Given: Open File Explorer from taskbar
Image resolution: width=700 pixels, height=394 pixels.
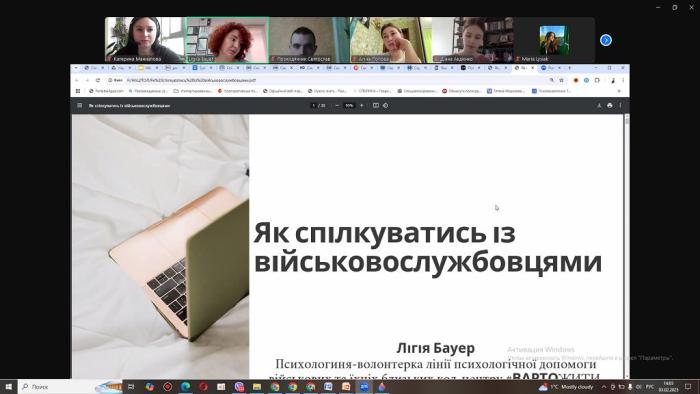Looking at the screenshot, I should (x=257, y=387).
